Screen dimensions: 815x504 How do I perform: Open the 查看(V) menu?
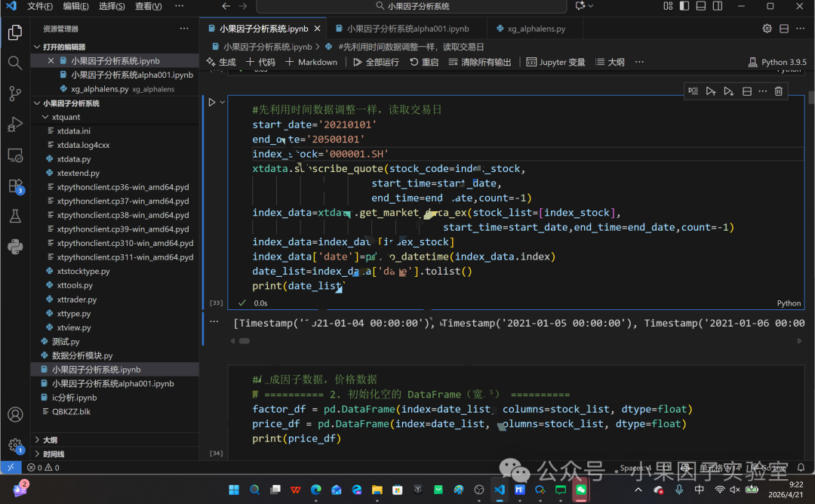click(x=148, y=6)
